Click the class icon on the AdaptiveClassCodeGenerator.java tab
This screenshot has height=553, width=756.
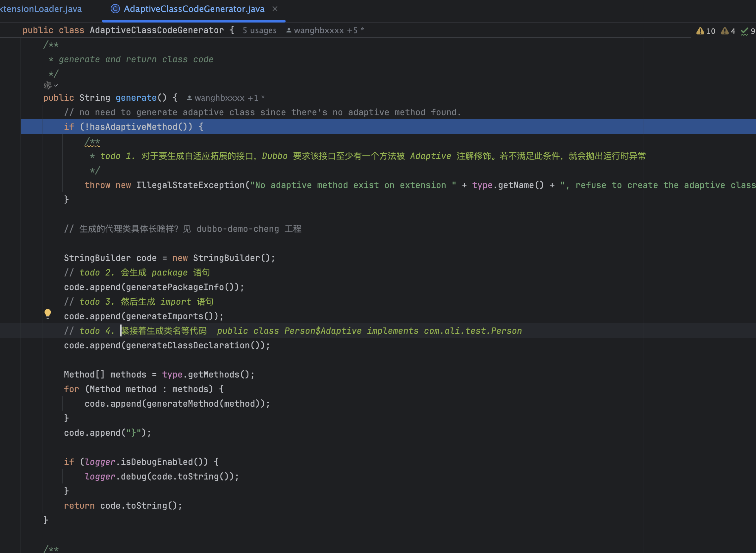point(115,9)
